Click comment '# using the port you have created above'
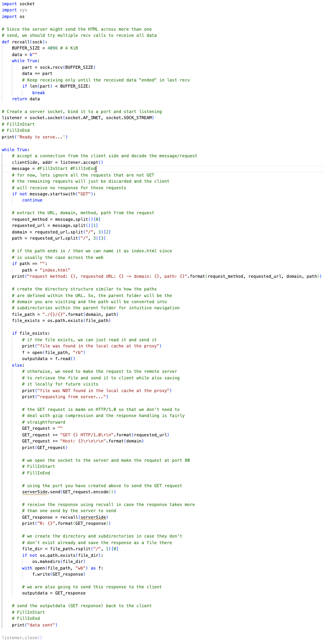The height and width of the screenshot is (644, 324). pyautogui.click(x=102, y=485)
